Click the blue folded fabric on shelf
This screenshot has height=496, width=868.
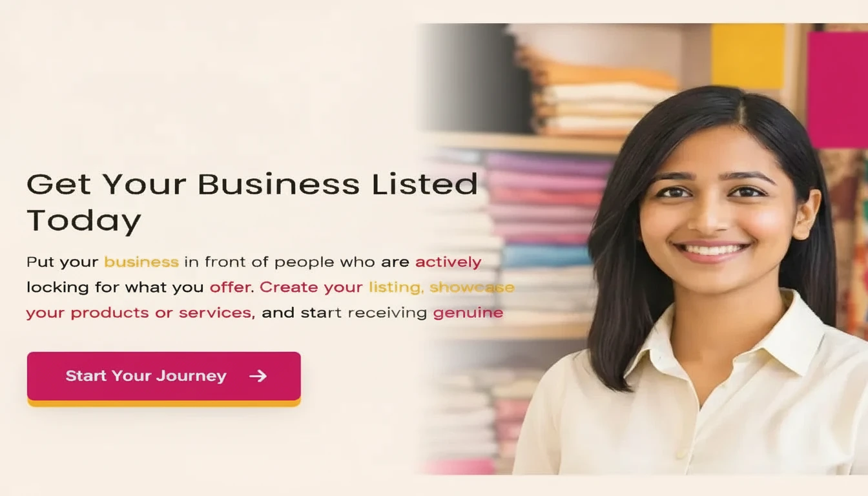546,256
